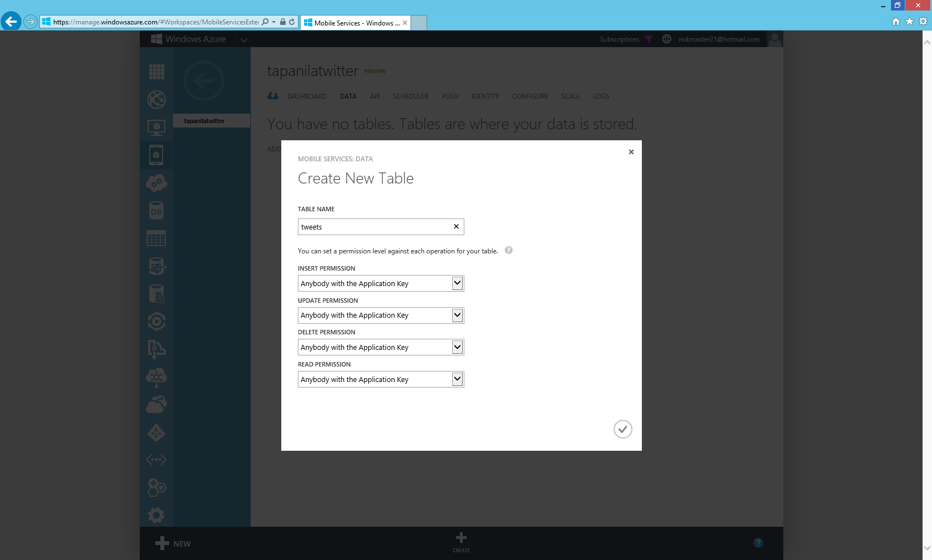Click the page scrollbar down arrow
Image resolution: width=932 pixels, height=560 pixels.
point(927,548)
